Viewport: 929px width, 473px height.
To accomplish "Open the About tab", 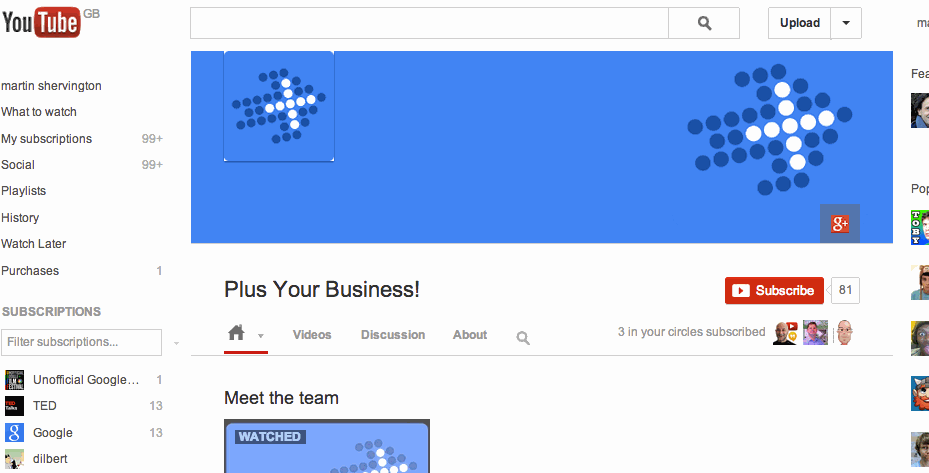I will (470, 335).
